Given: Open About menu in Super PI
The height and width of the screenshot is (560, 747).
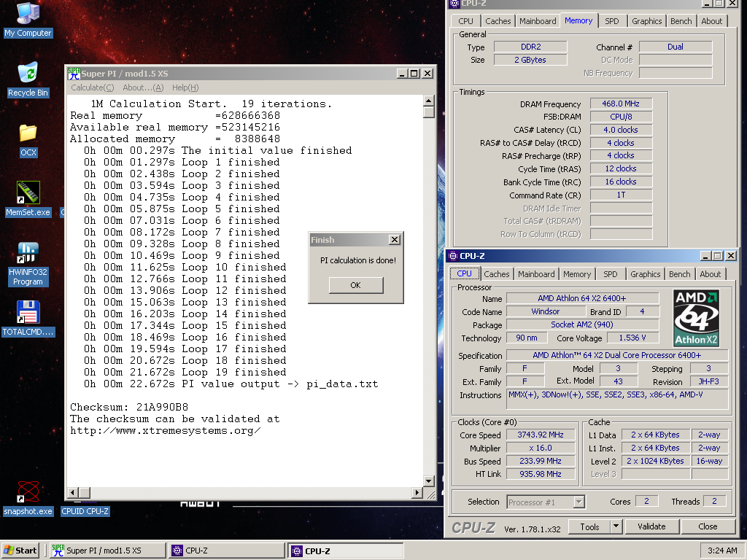Looking at the screenshot, I should click(143, 87).
